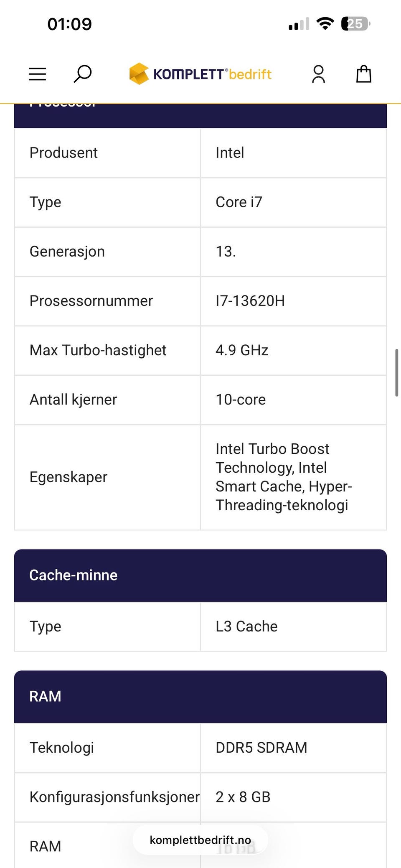
Task: Tap the DDR5 SDRAM value cell
Action: pyautogui.click(x=294, y=748)
